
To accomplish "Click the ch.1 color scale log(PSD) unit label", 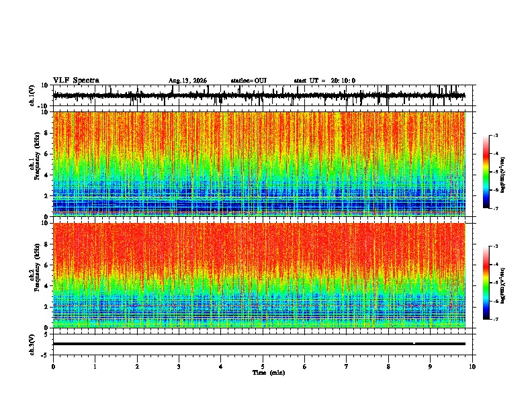I will click(x=502, y=175).
